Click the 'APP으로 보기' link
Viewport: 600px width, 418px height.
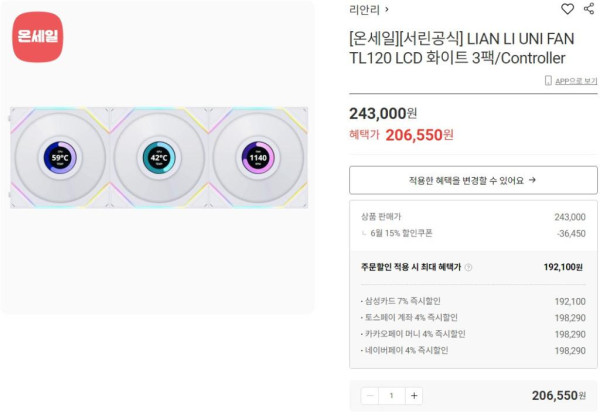click(x=576, y=80)
